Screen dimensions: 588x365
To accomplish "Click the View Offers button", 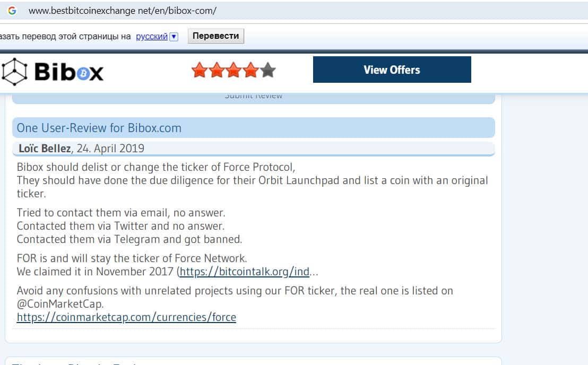I will (392, 70).
